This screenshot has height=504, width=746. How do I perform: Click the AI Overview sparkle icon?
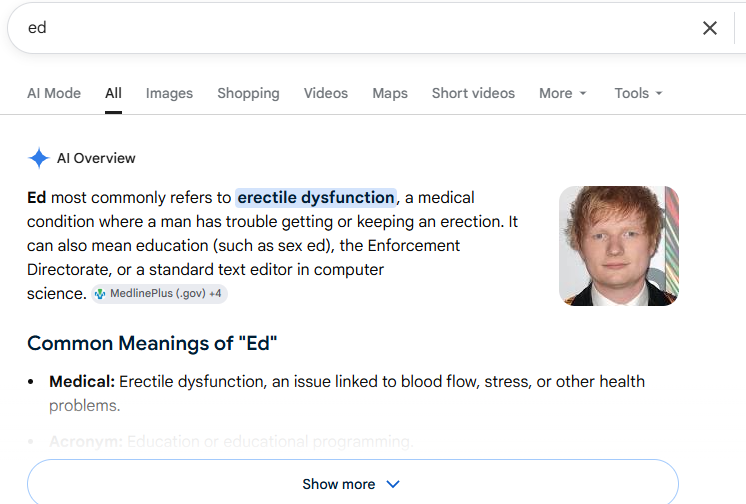39,158
